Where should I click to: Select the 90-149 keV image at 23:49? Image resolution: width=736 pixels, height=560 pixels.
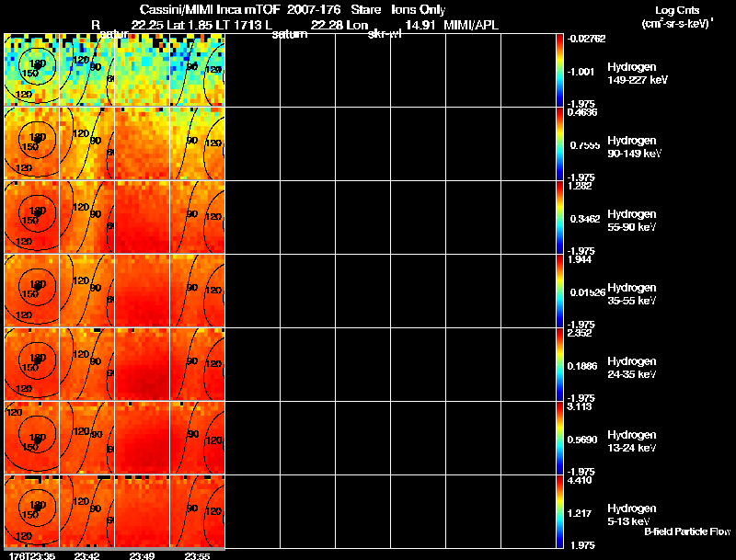click(142, 144)
